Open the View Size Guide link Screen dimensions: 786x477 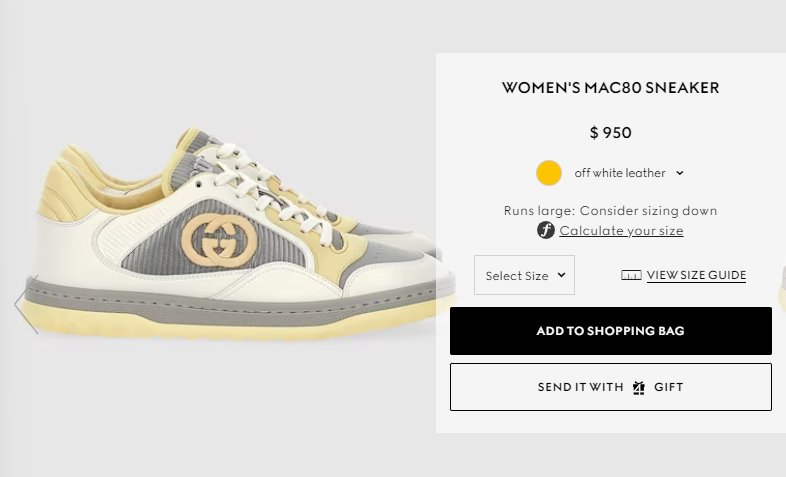coord(696,275)
